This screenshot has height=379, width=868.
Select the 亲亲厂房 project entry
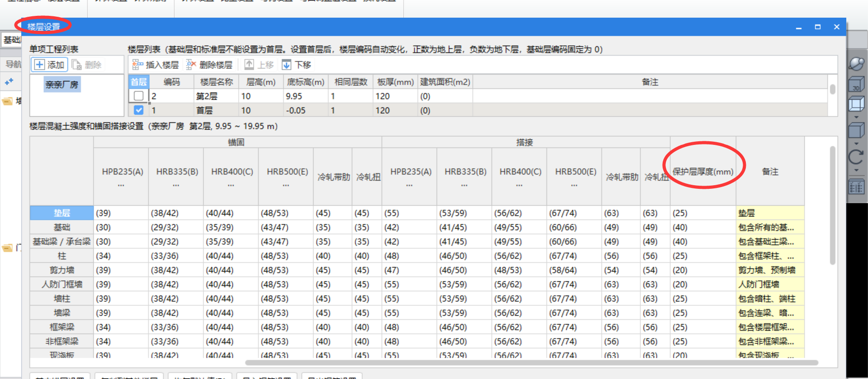62,85
